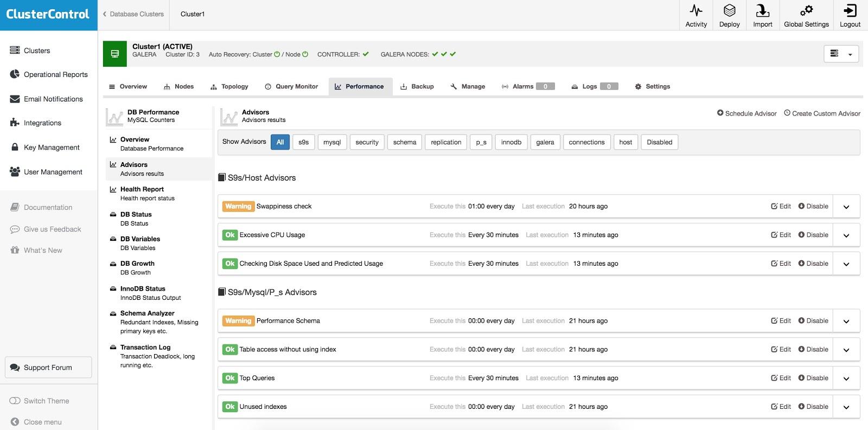Filter advisors by s9s
This screenshot has height=430, width=868.
point(303,142)
